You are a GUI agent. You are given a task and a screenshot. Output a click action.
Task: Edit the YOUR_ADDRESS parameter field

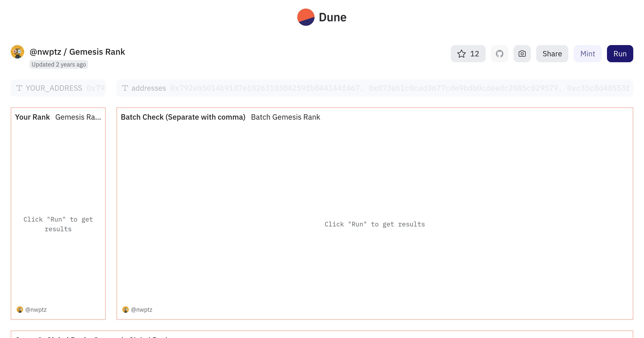point(58,88)
